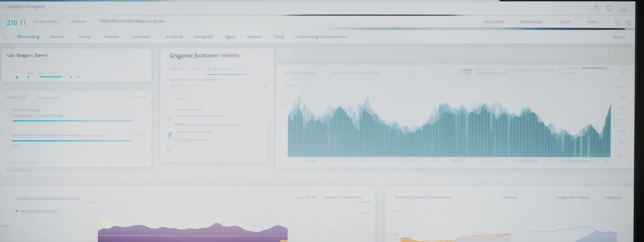Click the magnifier icon in the navigation row
Screen dimensions: 644x242
point(617,23)
